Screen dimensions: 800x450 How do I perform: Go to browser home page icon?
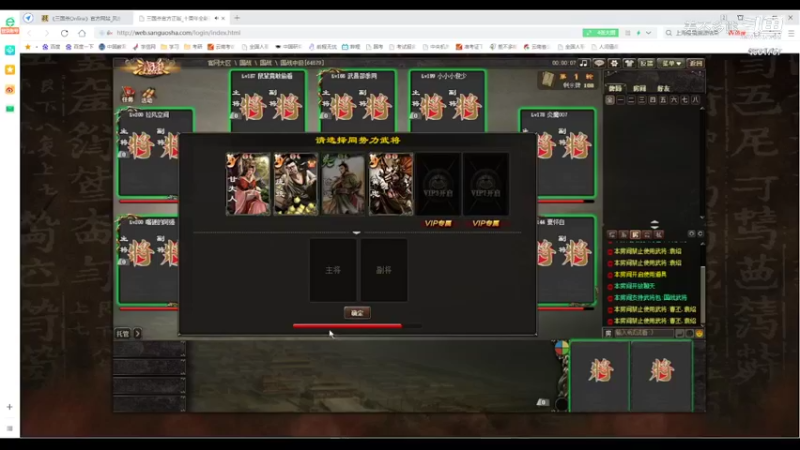(82, 33)
